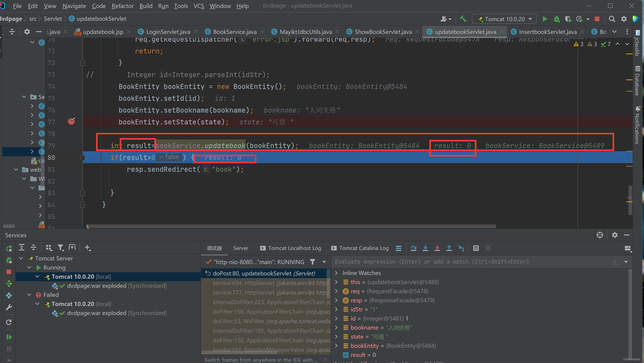
Task: Open the VCS menu
Action: click(199, 6)
